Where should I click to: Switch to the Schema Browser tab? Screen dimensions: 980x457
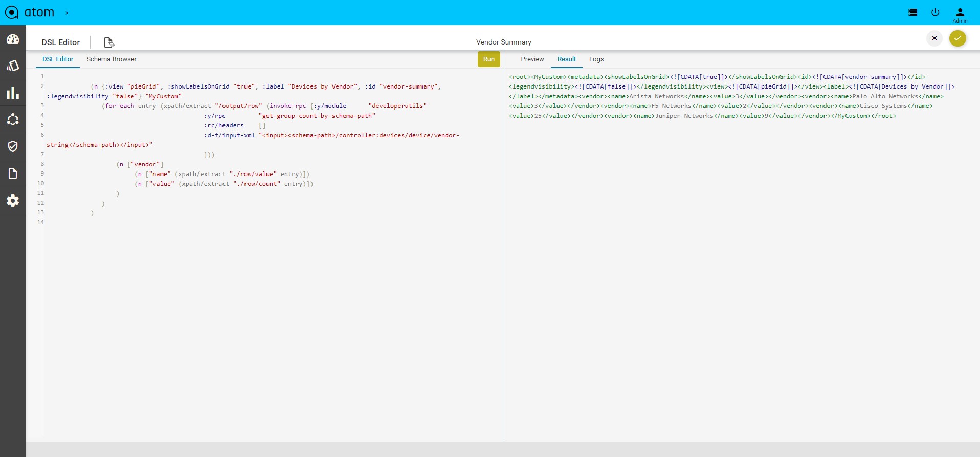click(112, 59)
